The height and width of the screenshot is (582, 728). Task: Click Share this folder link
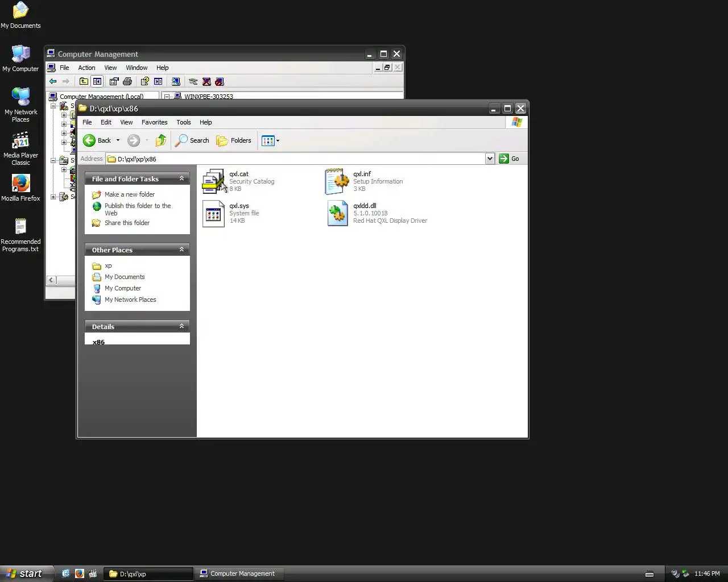pyautogui.click(x=127, y=223)
